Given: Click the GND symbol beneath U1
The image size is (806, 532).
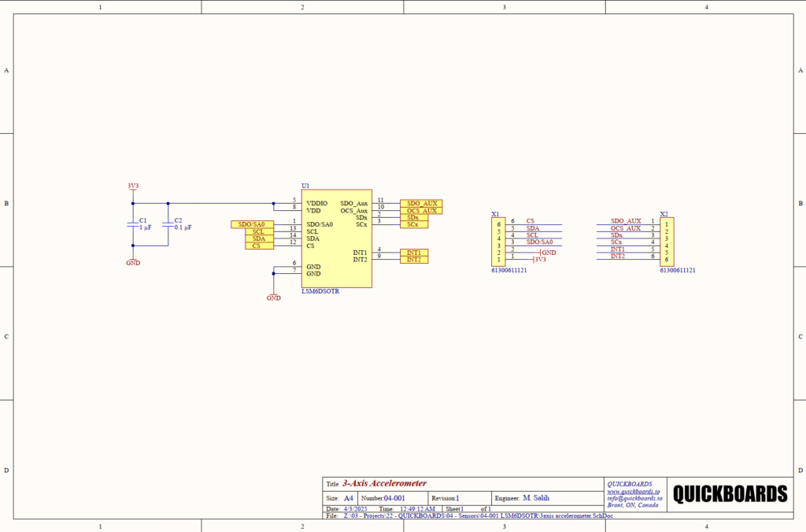Looking at the screenshot, I should tap(273, 297).
